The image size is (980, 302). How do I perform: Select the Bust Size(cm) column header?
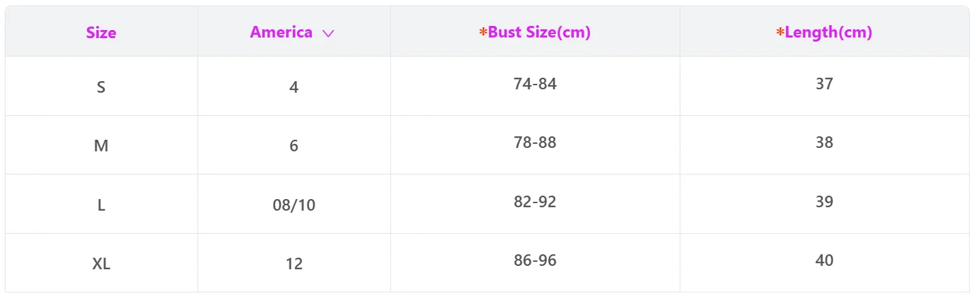(x=535, y=31)
